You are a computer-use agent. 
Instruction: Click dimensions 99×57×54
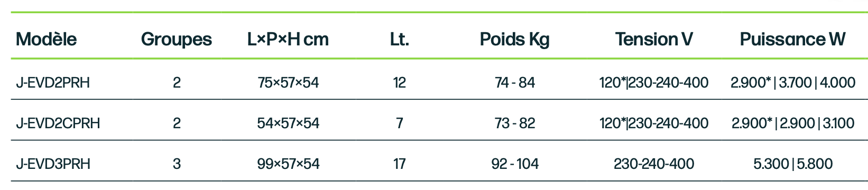coord(288,164)
